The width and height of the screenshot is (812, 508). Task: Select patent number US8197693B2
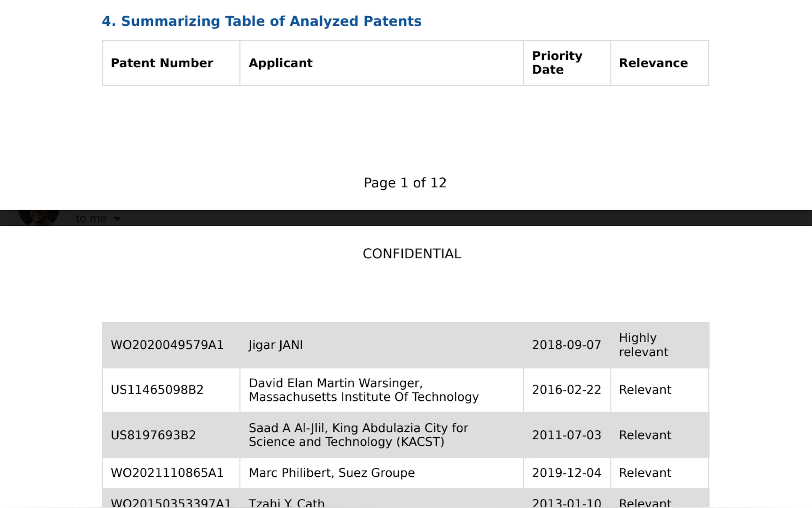point(153,435)
